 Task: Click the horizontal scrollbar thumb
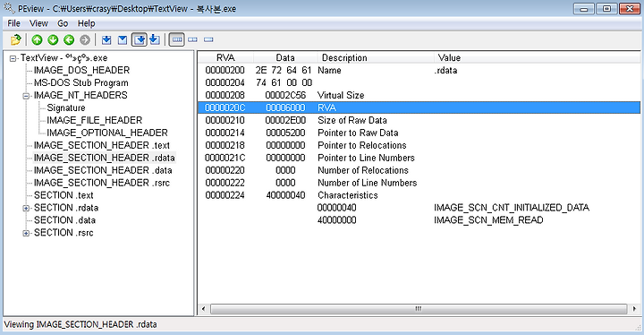[419, 309]
